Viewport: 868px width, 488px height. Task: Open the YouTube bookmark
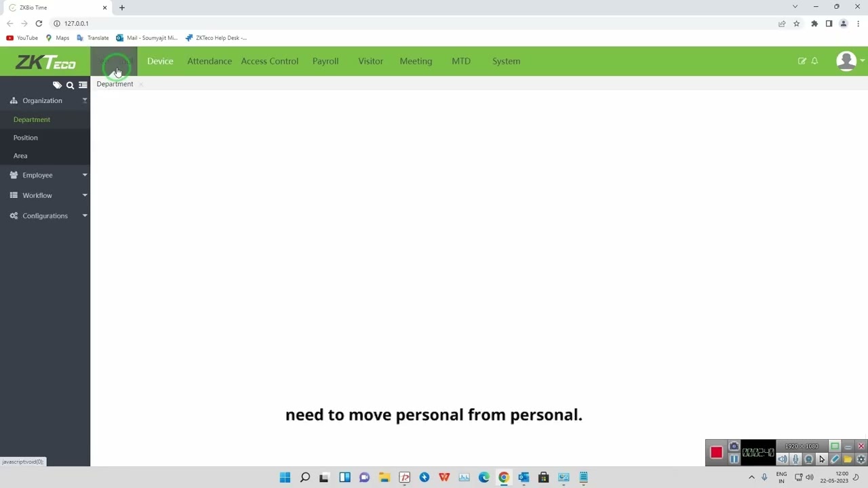[22, 38]
